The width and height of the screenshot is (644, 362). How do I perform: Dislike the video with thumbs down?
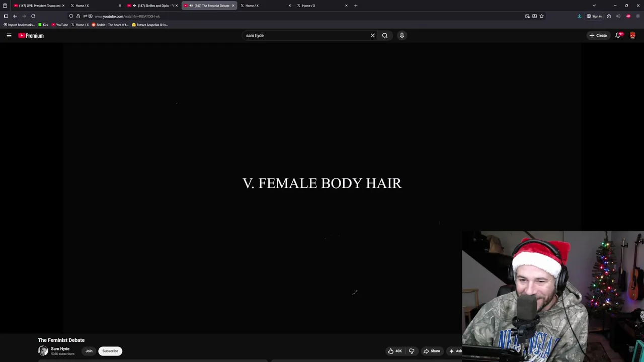(x=412, y=351)
